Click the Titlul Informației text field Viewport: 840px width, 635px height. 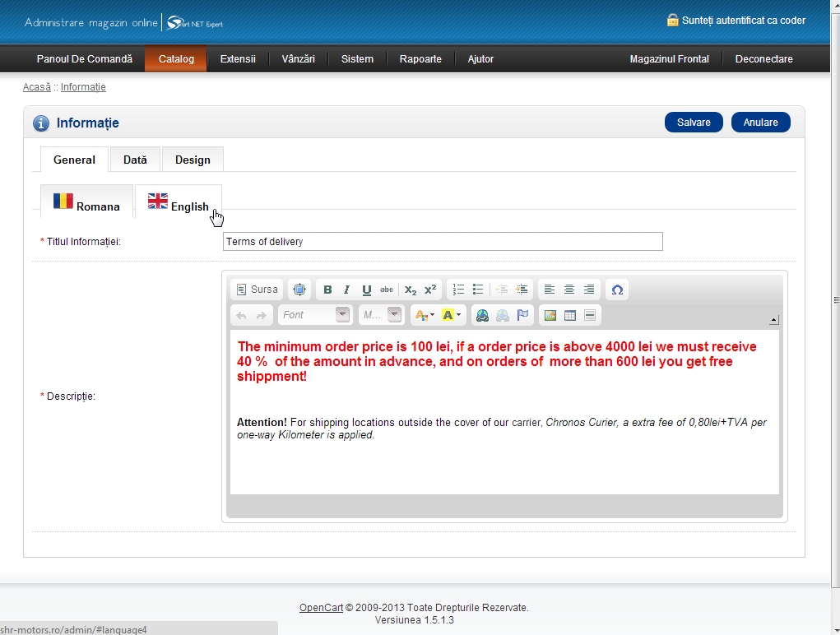(x=443, y=242)
